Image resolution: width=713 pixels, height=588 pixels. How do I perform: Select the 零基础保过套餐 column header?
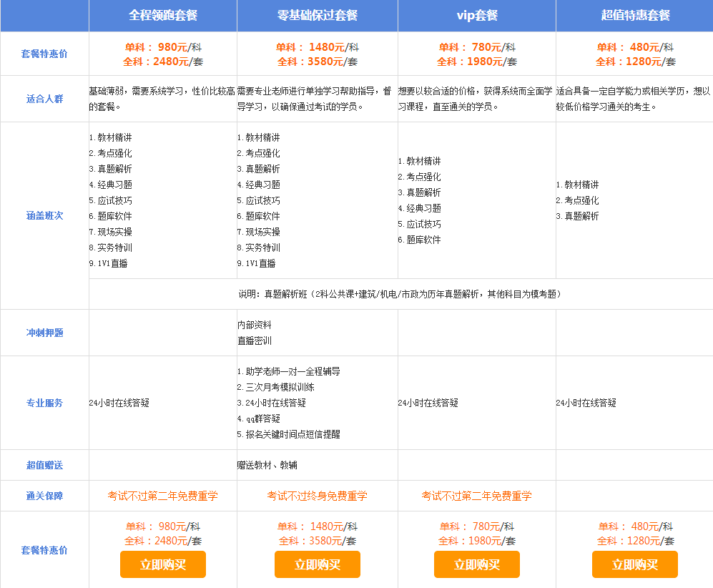317,15
